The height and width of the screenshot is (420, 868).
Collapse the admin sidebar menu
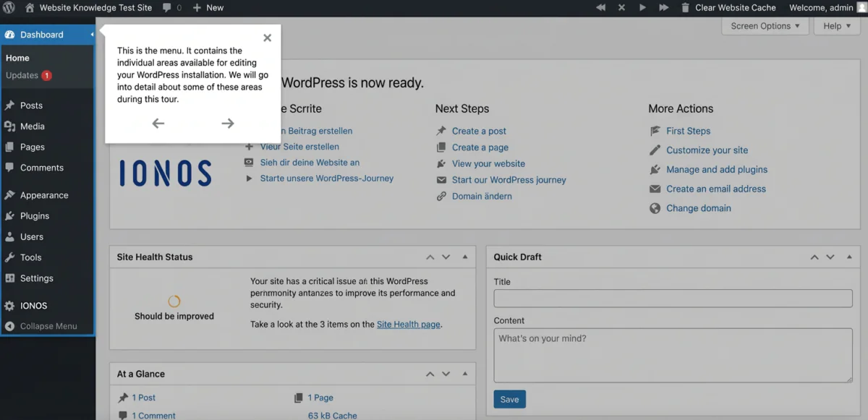[x=48, y=326]
